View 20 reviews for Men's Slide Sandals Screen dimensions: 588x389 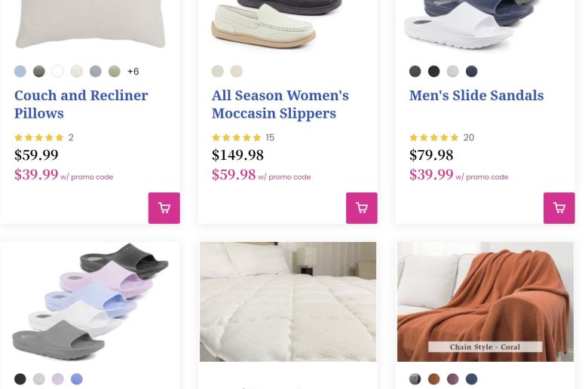468,137
